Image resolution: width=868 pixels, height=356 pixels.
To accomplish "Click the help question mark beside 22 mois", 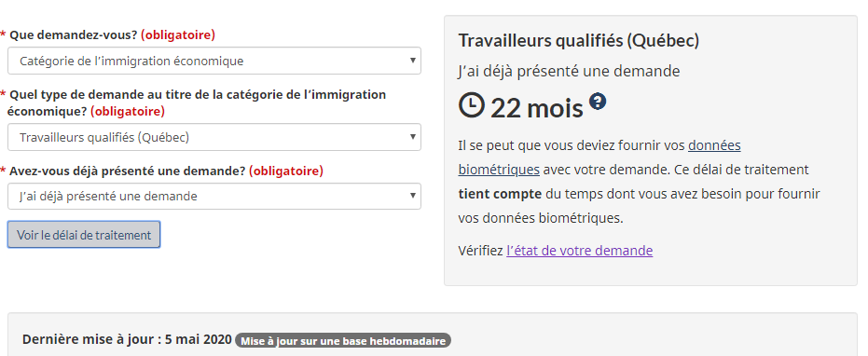I will 598,102.
